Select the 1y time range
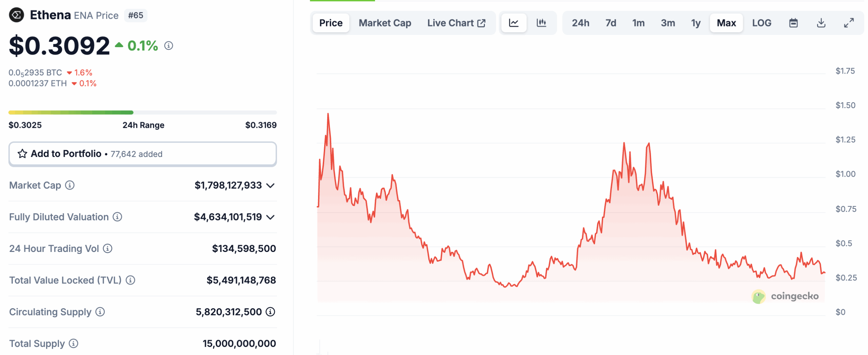Image resolution: width=868 pixels, height=355 pixels. coord(695,23)
